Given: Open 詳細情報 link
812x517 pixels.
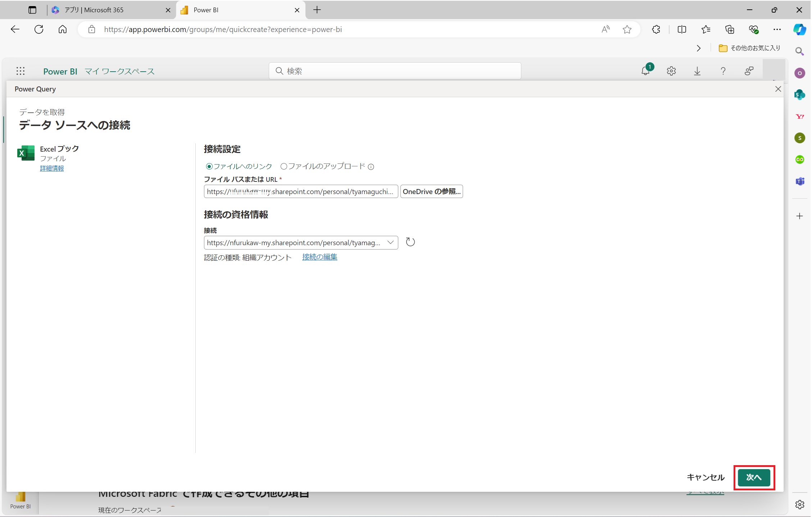Looking at the screenshot, I should [x=52, y=168].
